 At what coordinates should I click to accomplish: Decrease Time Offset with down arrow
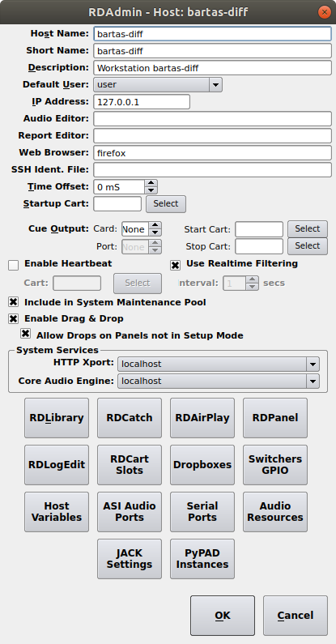point(151,190)
